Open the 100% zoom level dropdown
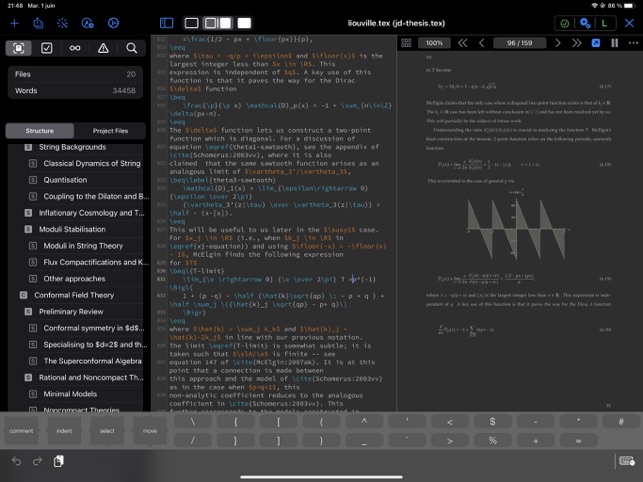Image resolution: width=643 pixels, height=482 pixels. (x=434, y=43)
